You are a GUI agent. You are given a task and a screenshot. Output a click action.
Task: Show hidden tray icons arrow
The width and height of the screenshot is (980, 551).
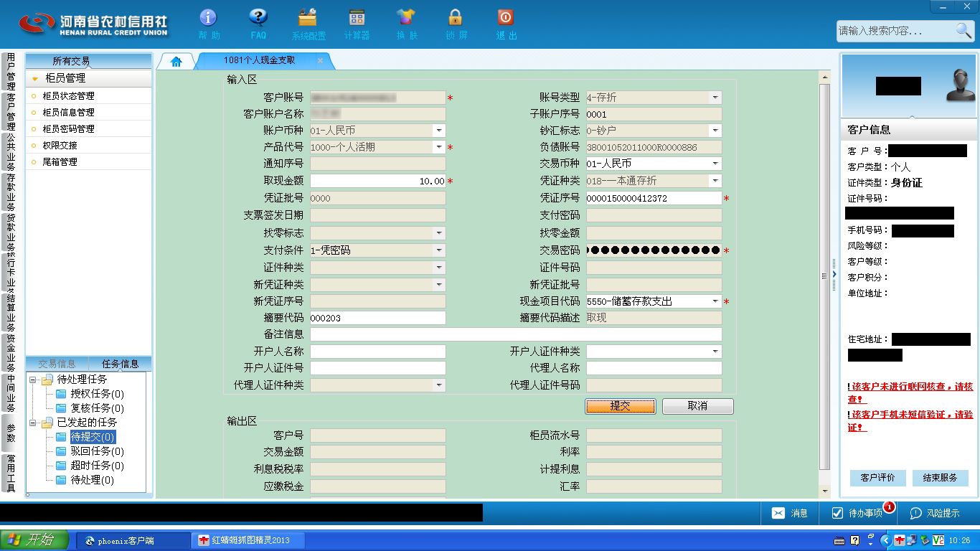886,540
